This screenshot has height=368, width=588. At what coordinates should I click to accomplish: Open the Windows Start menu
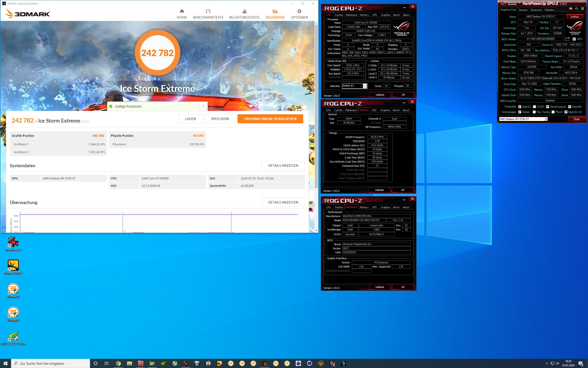point(5,363)
